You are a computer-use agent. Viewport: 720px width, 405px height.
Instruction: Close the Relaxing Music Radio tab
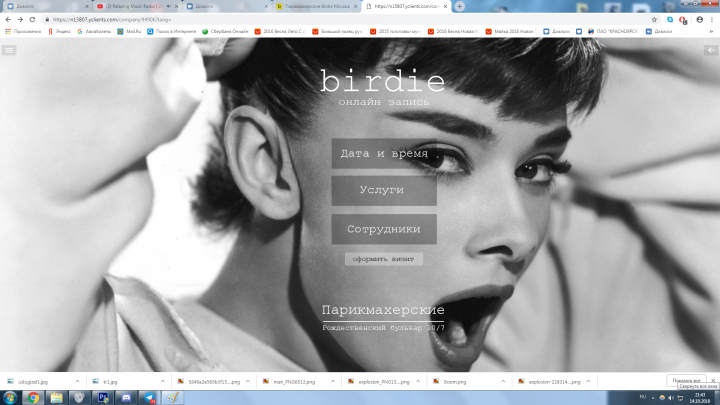coord(176,6)
